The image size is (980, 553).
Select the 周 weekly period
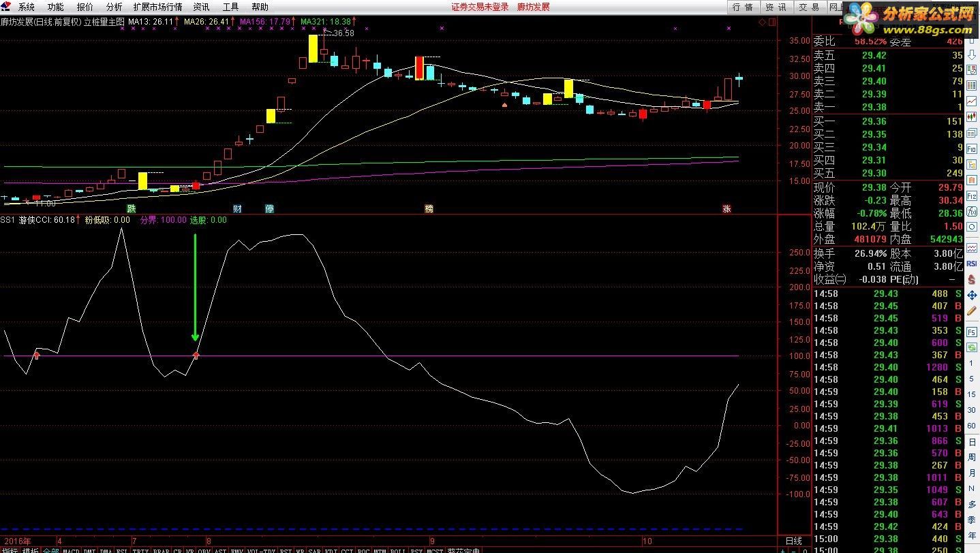coord(973,457)
